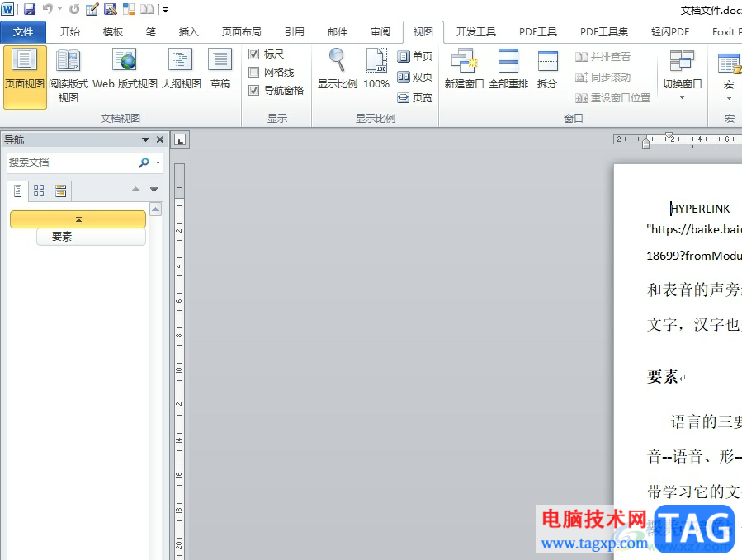Enable the Gridlines (网格线) checkbox
The image size is (742, 560).
point(254,73)
